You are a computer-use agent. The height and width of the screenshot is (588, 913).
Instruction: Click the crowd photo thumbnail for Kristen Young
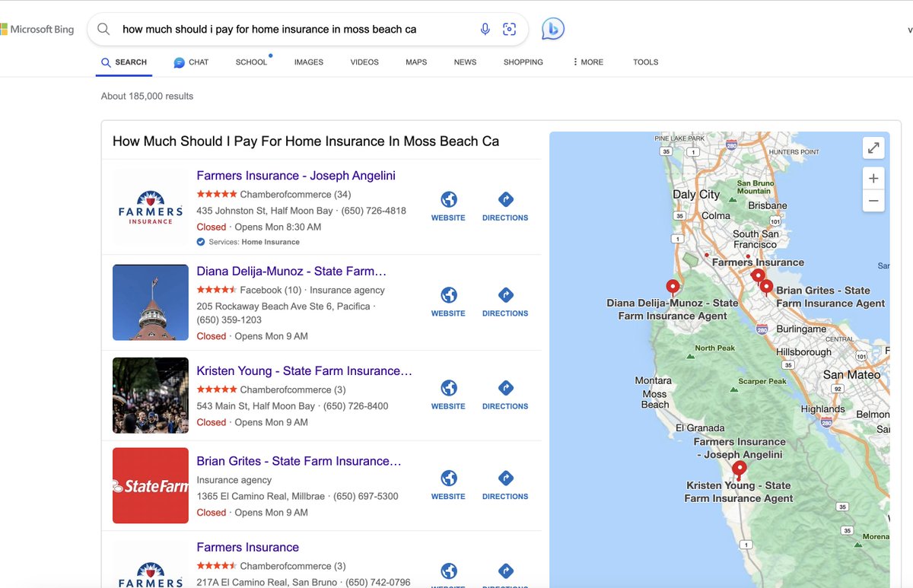[x=150, y=396]
